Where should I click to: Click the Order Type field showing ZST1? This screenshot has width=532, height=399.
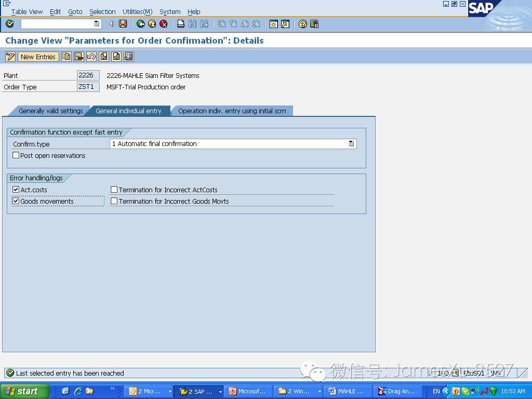click(88, 87)
